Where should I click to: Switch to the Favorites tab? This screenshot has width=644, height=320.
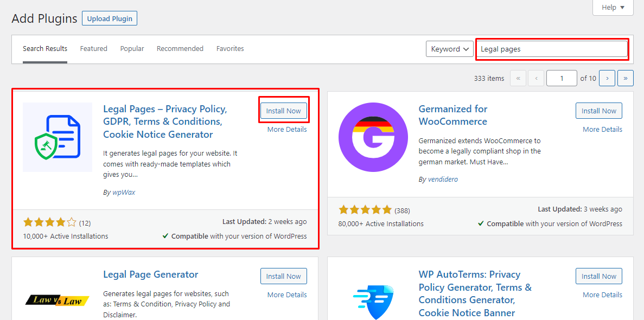coord(230,48)
